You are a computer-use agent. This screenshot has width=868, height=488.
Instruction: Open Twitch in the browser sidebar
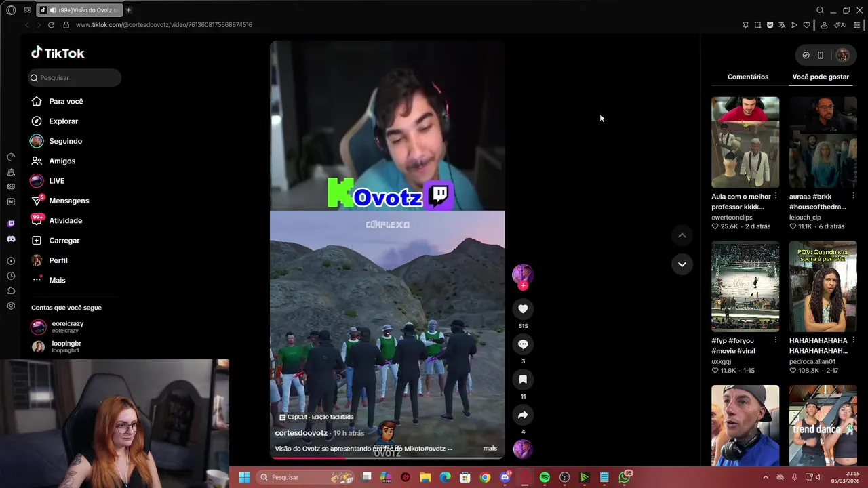coord(11,223)
